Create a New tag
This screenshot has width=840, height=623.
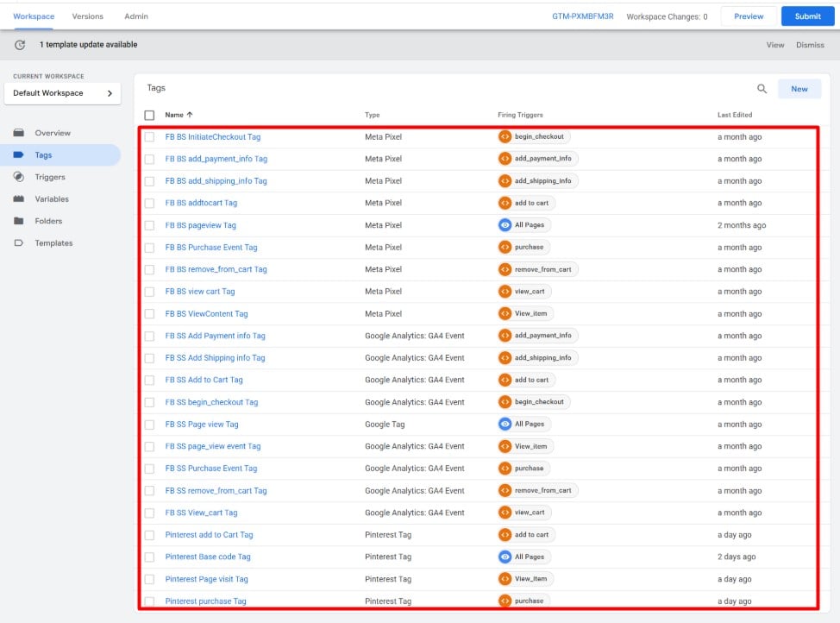[x=799, y=89]
